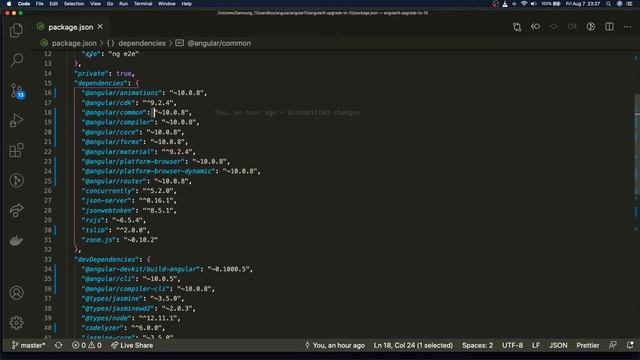This screenshot has height=360, width=640.
Task: Open problems panel via errors and warnings count
Action: pos(87,345)
